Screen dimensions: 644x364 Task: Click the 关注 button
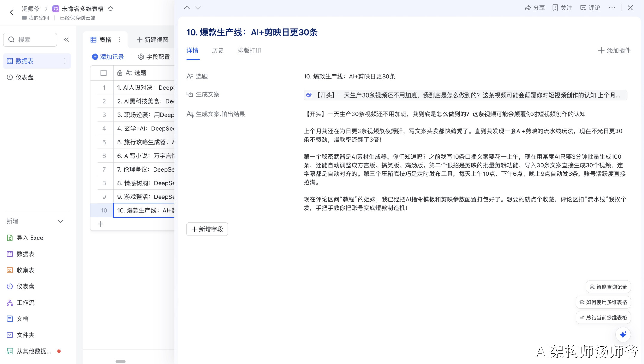[562, 8]
